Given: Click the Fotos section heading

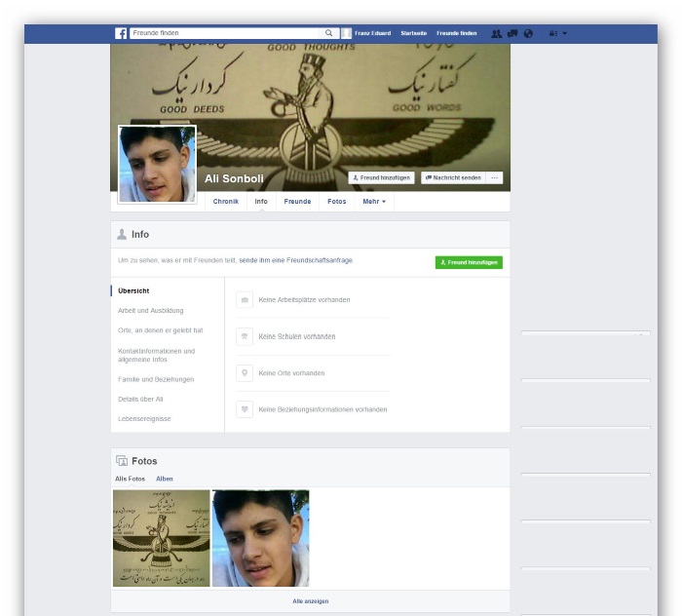Looking at the screenshot, I should pyautogui.click(x=144, y=461).
